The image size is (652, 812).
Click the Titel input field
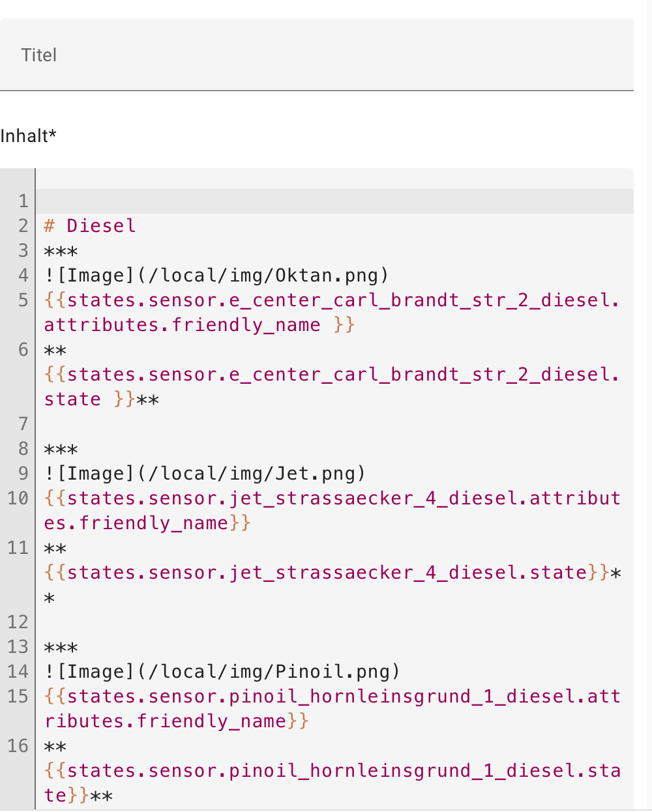point(317,55)
